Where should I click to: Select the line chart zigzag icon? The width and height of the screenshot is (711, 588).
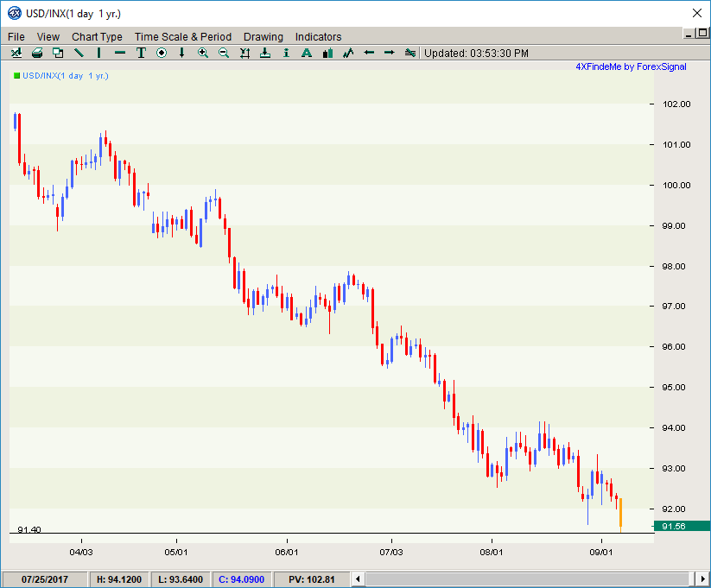[x=348, y=53]
